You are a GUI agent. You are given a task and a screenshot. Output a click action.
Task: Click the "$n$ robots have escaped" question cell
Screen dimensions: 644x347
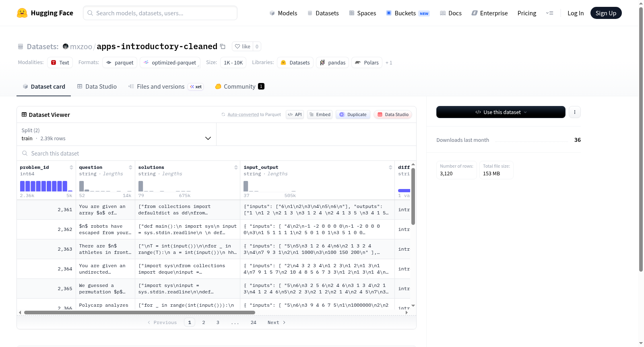(x=105, y=229)
